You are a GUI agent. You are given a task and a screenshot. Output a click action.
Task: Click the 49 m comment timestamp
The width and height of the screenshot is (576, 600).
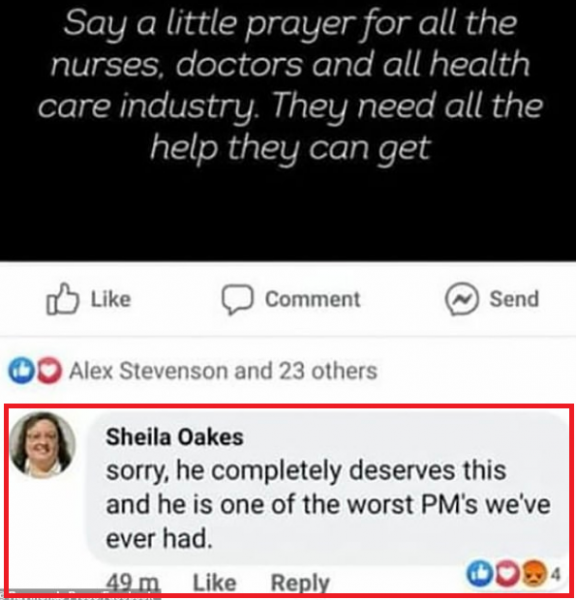tap(132, 583)
